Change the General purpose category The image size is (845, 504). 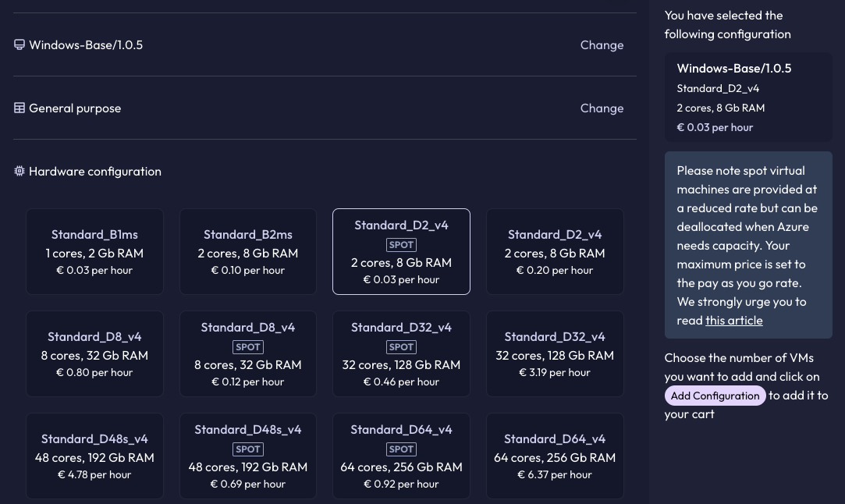pos(602,108)
